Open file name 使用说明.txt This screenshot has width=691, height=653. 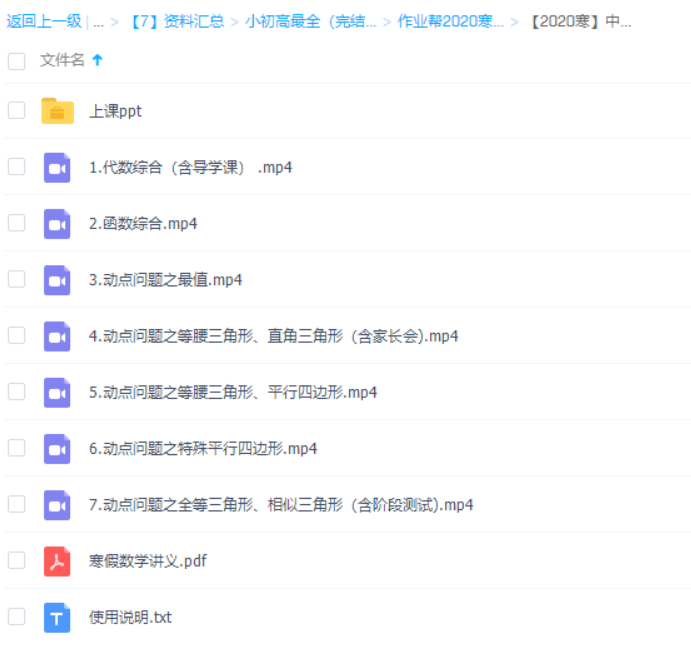[x=130, y=618]
